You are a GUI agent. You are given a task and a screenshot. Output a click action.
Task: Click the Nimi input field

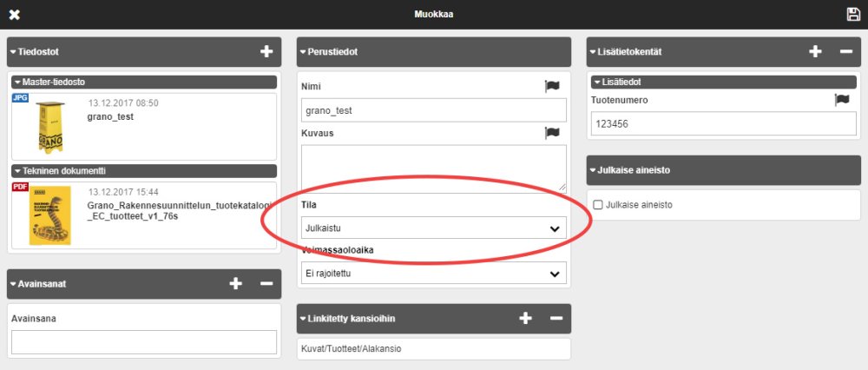click(x=433, y=110)
